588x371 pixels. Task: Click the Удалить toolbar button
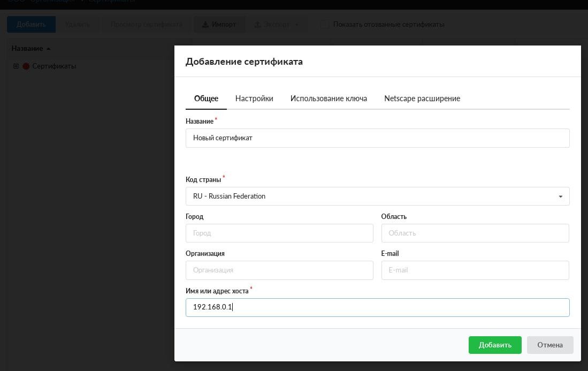[77, 25]
